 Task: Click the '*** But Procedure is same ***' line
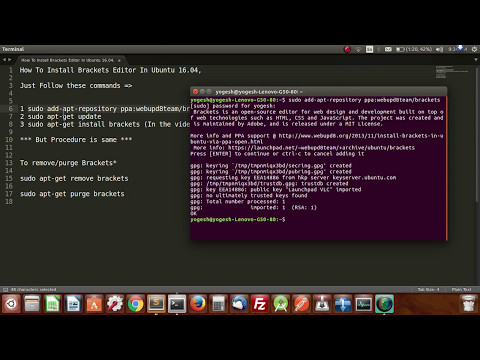[x=76, y=140]
